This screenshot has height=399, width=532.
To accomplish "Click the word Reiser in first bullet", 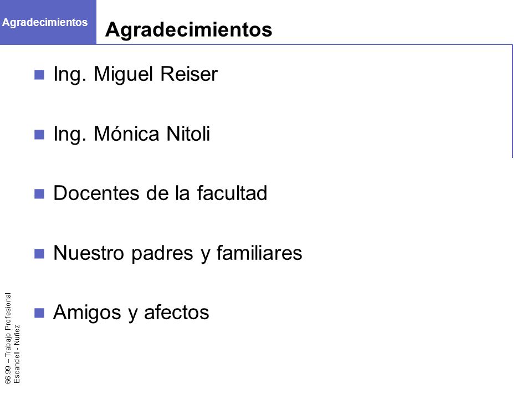I will click(188, 74).
